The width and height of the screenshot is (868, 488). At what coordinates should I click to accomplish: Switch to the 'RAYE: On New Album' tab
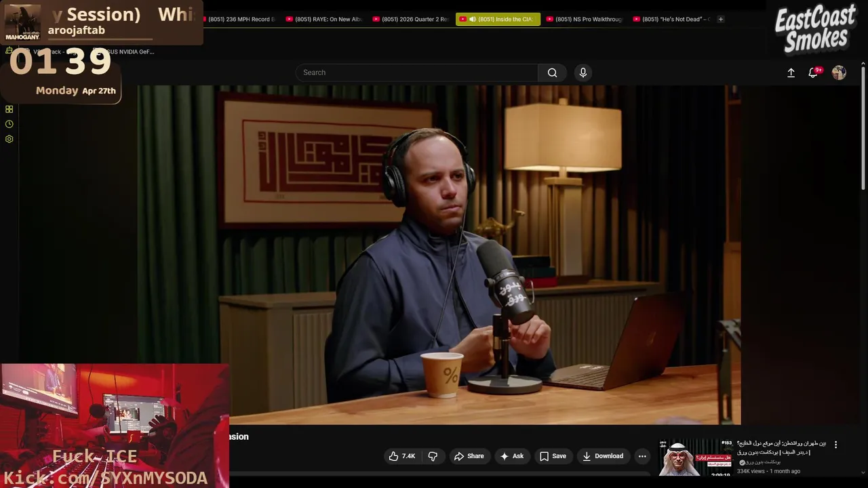[325, 19]
